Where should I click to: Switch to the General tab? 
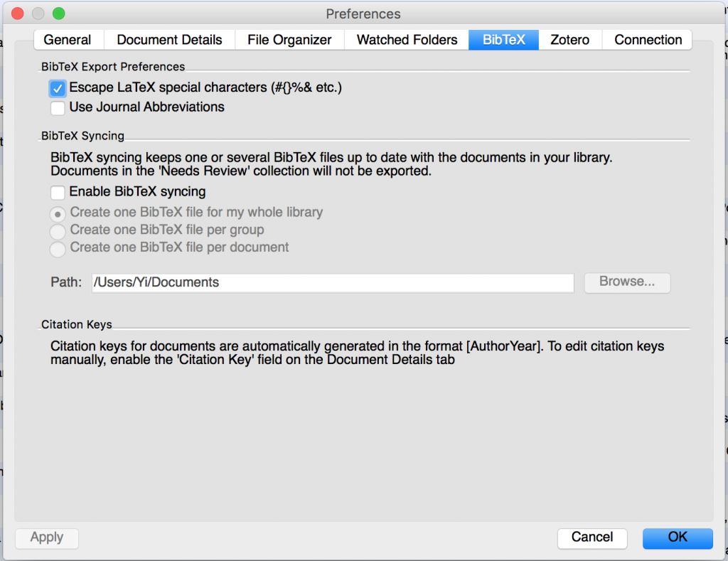click(68, 40)
